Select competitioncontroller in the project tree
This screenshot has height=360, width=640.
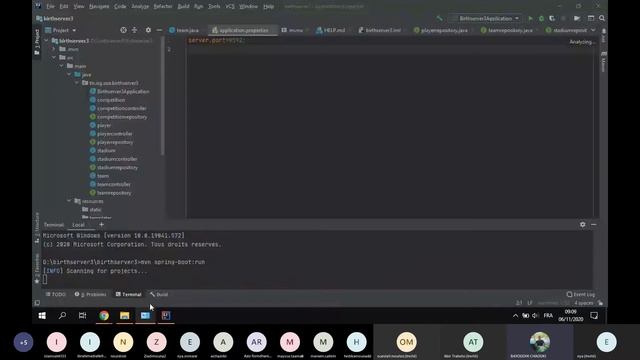pos(118,108)
